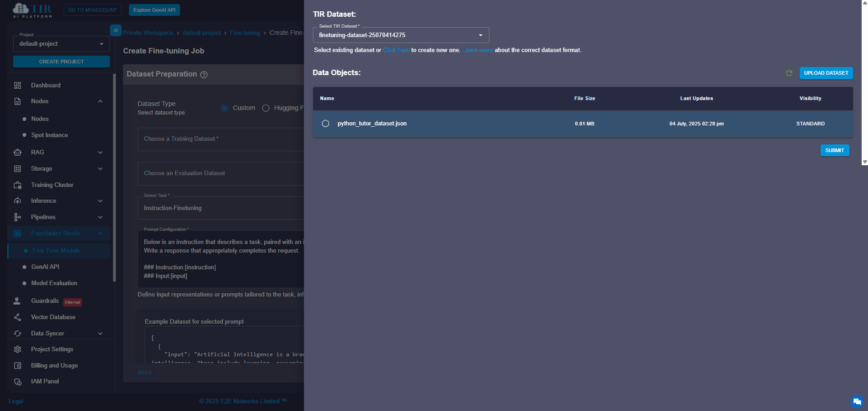Open Vector Database sidebar item
Image resolution: width=868 pixels, height=411 pixels.
click(x=53, y=317)
